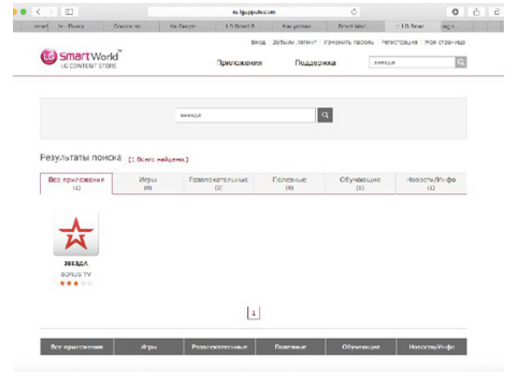Select the Игры results tab
Screen dimensions: 527x387
pos(148,183)
